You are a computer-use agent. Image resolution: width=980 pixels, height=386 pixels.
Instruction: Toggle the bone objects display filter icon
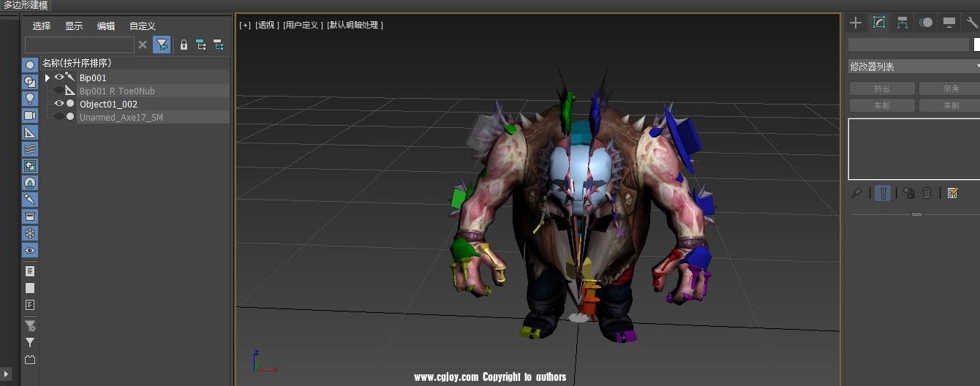(x=30, y=200)
